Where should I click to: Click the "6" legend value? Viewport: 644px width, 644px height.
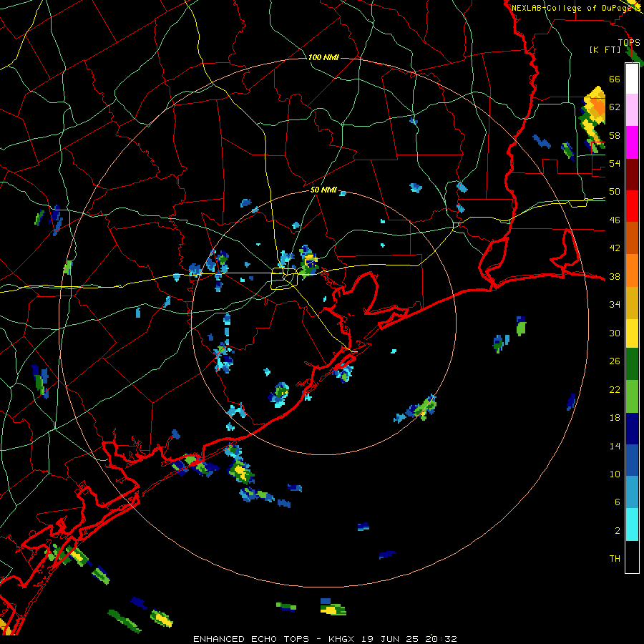(x=618, y=502)
